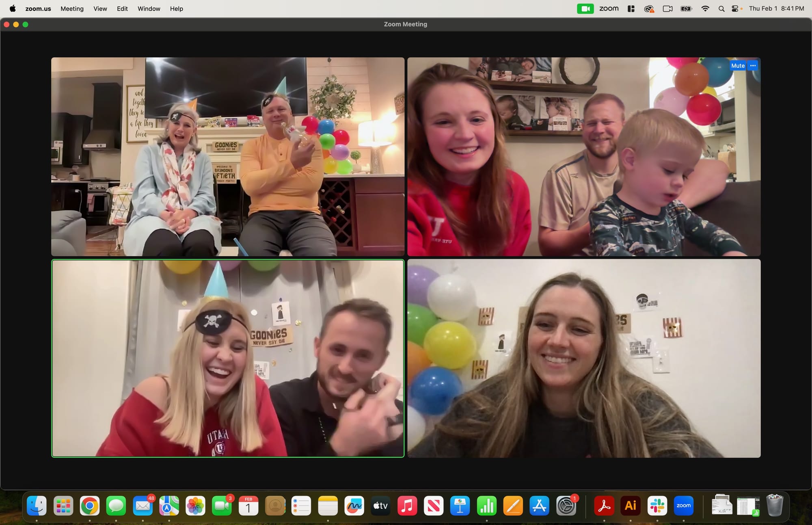Image resolution: width=812 pixels, height=525 pixels.
Task: Open Mail with 48 unread badge
Action: click(x=143, y=506)
